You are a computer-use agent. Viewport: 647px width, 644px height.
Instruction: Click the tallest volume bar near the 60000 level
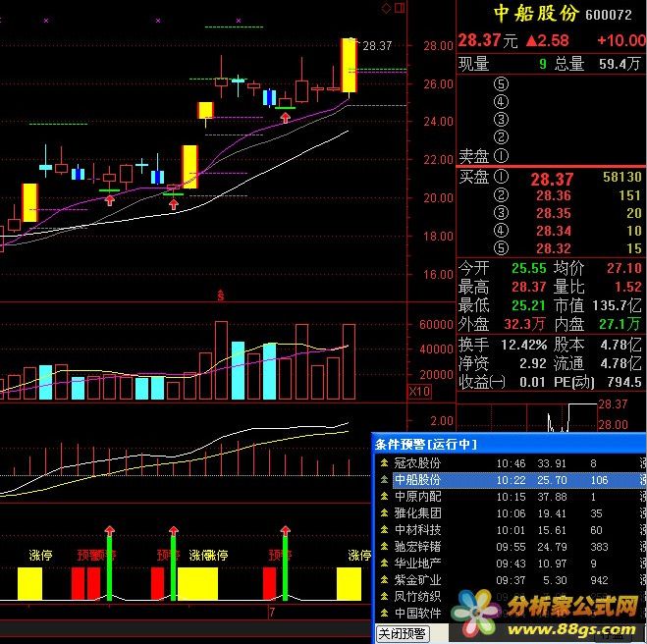point(221,360)
